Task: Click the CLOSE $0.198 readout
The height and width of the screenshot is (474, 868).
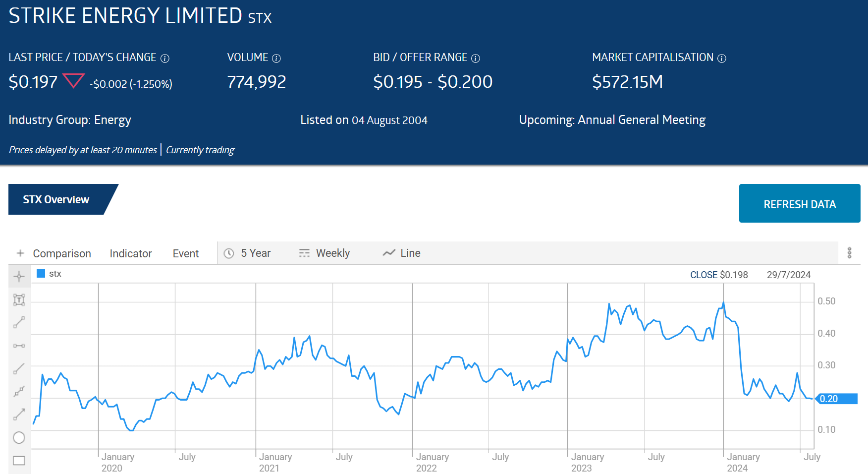Action: (x=719, y=275)
